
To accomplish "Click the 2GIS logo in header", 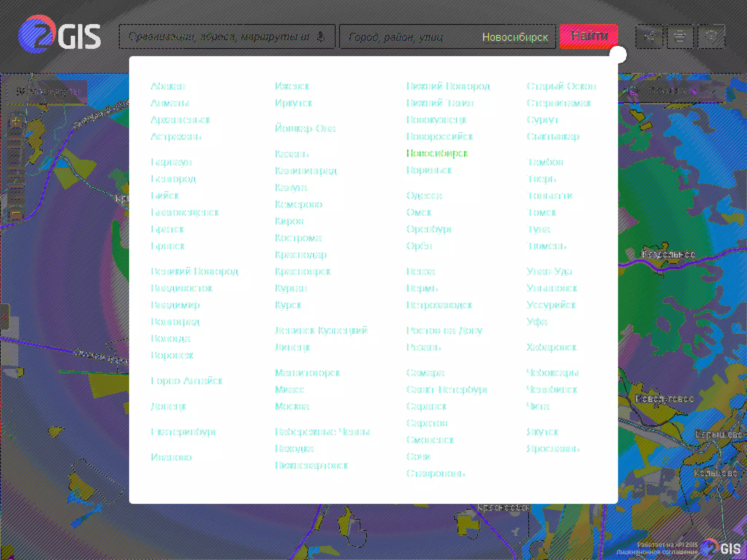I will (x=59, y=35).
